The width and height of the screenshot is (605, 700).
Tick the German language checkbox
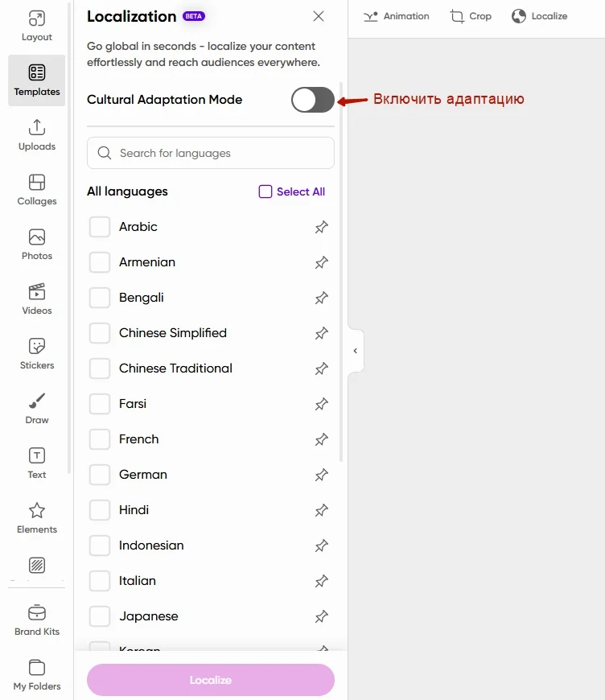point(100,475)
